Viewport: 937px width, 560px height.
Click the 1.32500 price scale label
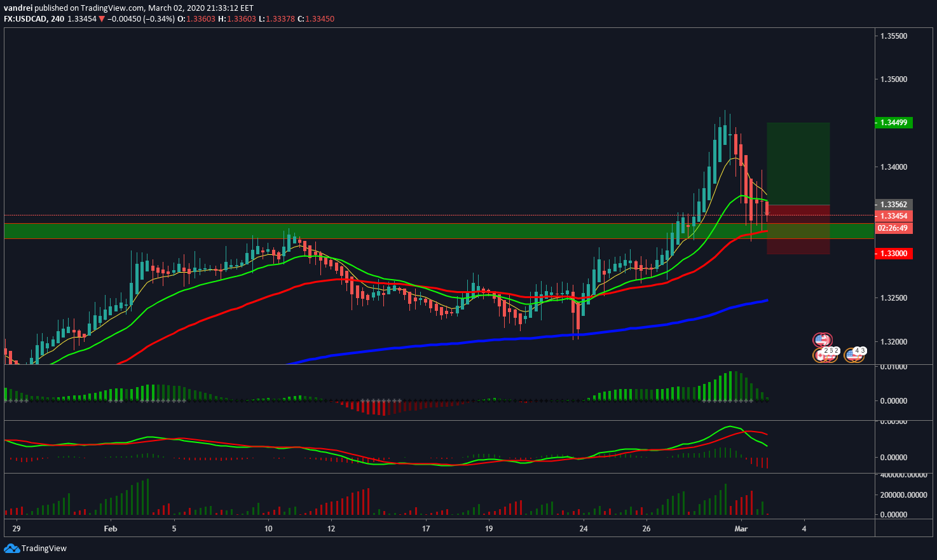pyautogui.click(x=894, y=298)
